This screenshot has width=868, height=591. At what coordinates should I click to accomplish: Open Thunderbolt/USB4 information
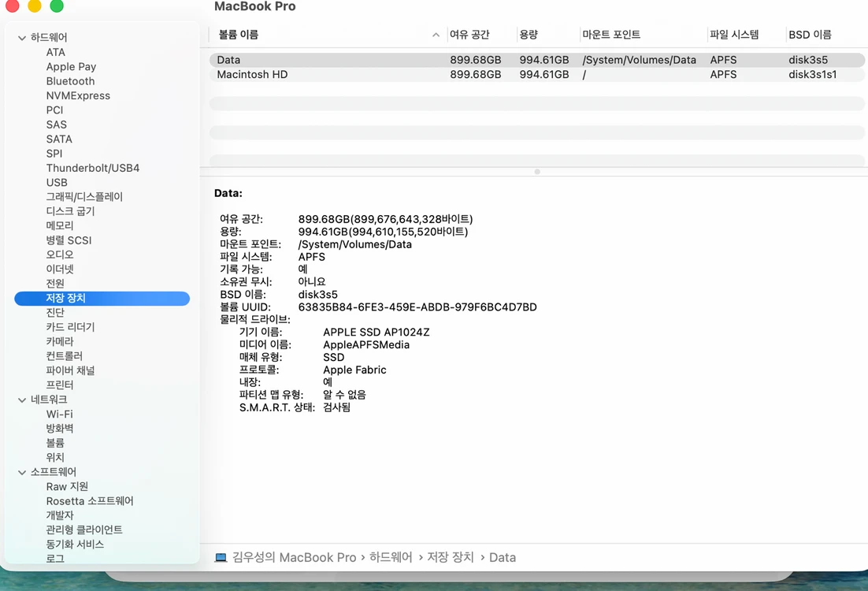click(x=93, y=168)
